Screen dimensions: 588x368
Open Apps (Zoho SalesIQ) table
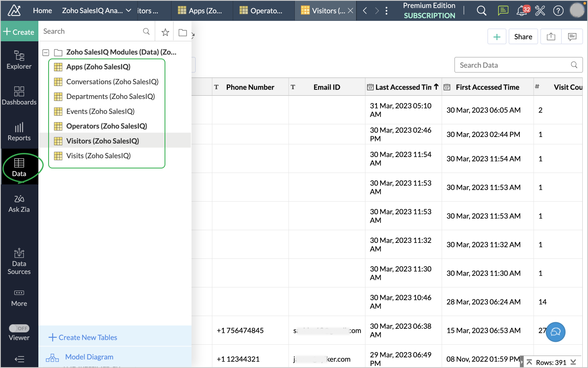tap(98, 67)
